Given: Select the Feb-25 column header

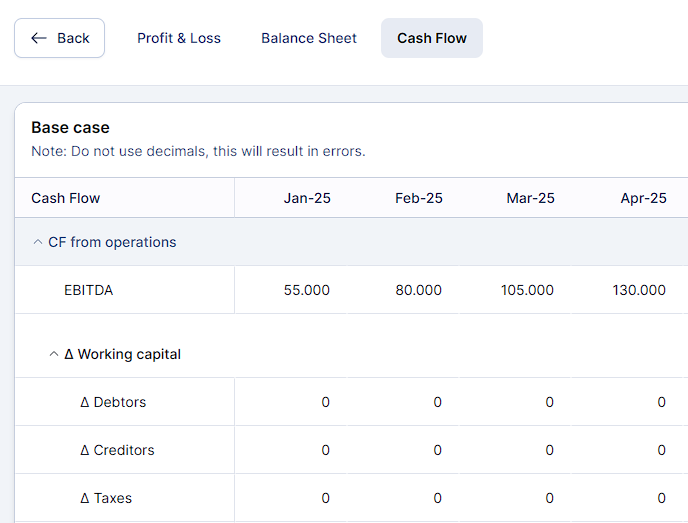Looking at the screenshot, I should pyautogui.click(x=419, y=198).
